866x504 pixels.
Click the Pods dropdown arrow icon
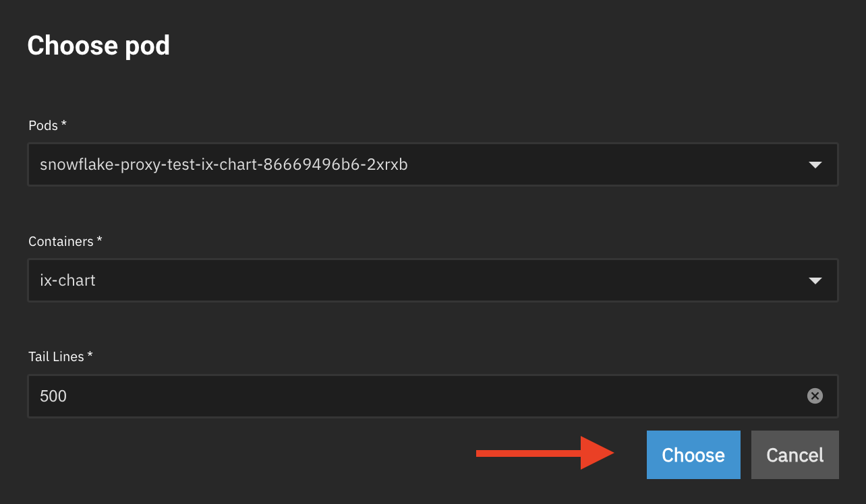point(815,164)
